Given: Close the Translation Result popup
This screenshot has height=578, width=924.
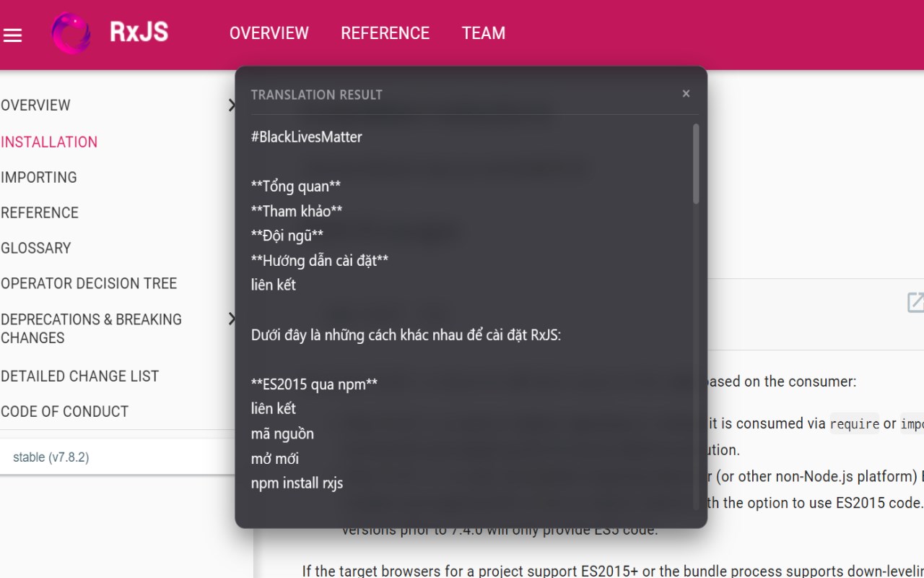Looking at the screenshot, I should point(686,93).
